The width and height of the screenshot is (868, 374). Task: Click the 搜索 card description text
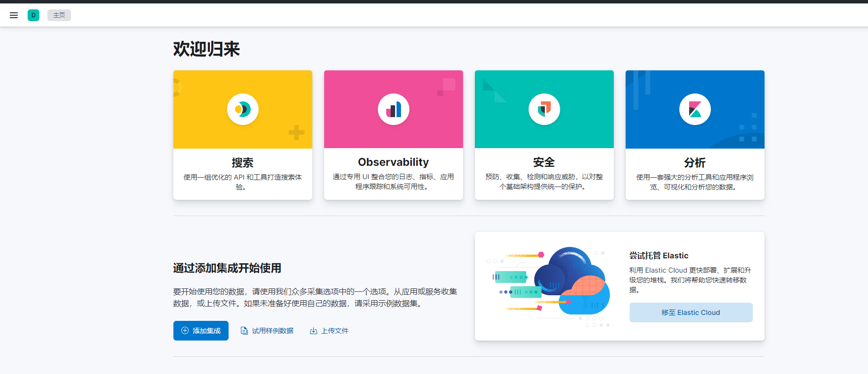[243, 182]
